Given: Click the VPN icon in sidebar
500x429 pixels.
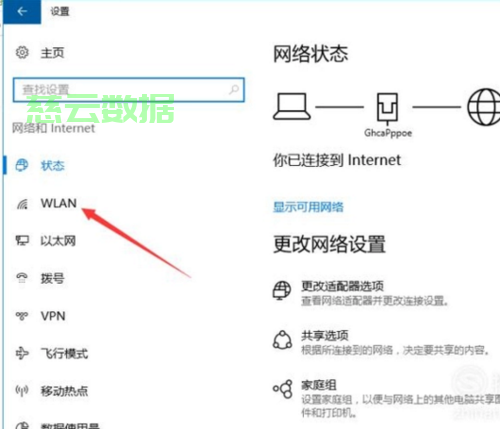Looking at the screenshot, I should 22,316.
